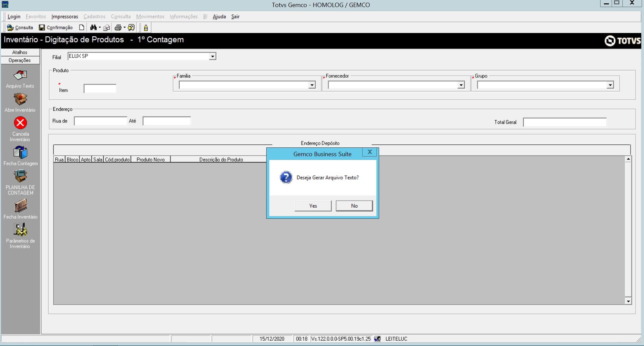
Task: Click the yellow lock toolbar icon
Action: (146, 28)
